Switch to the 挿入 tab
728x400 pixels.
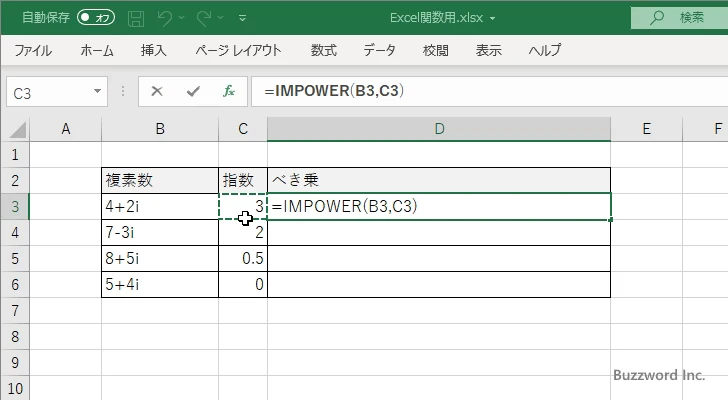154,50
